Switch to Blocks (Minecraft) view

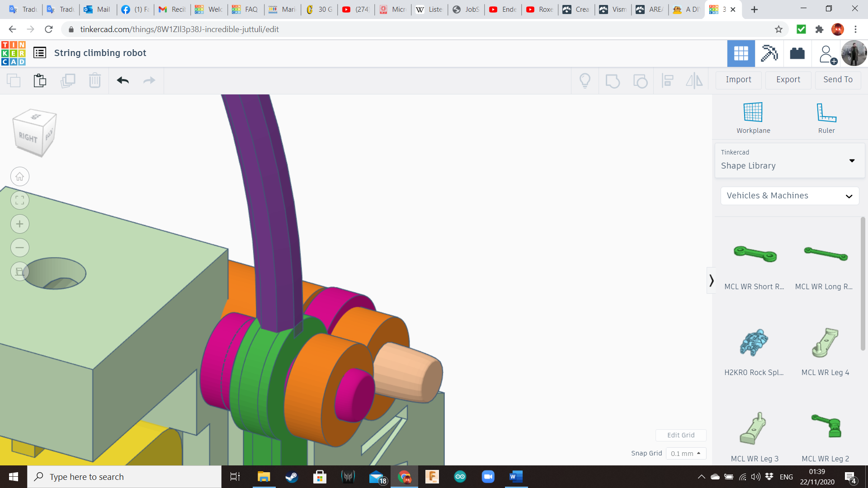(769, 53)
